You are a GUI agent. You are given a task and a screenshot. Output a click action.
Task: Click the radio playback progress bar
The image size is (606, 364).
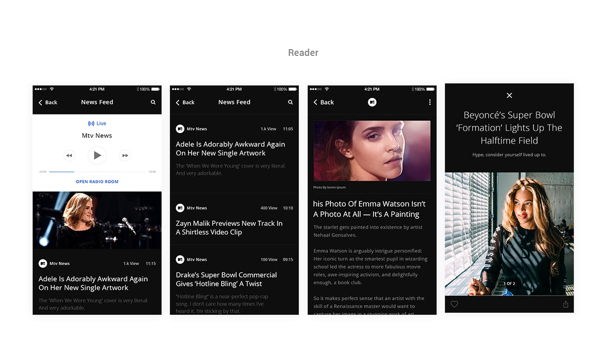97,171
